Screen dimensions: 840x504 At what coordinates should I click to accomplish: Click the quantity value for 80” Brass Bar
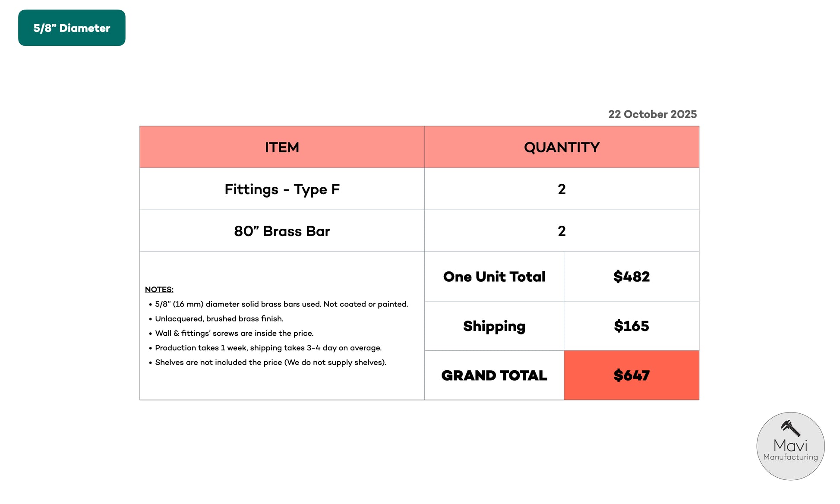pos(562,231)
